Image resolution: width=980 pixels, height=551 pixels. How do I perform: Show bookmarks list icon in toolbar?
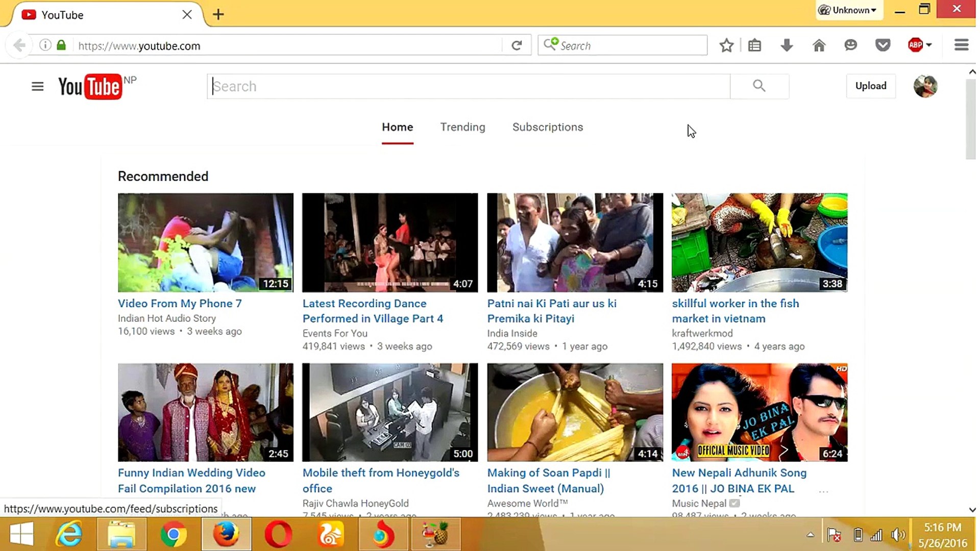(x=754, y=45)
